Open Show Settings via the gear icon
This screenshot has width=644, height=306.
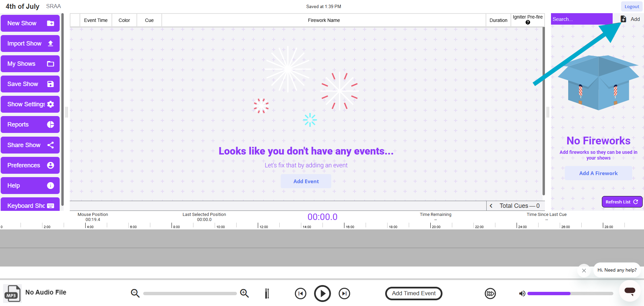tap(51, 104)
